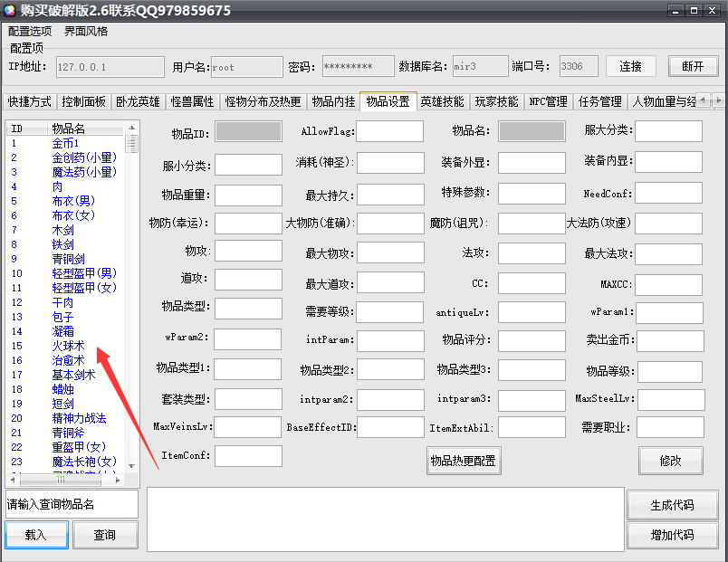
Task: Click the item list scroll-down arrow
Action: click(131, 466)
